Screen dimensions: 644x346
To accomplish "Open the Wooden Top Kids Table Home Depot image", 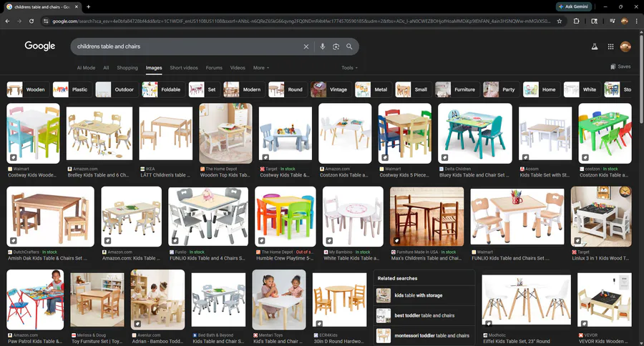I will tap(226, 134).
